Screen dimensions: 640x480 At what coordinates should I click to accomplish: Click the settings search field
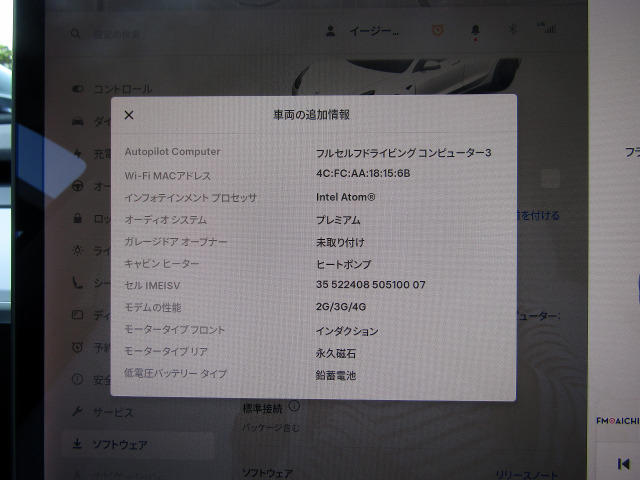pos(117,34)
